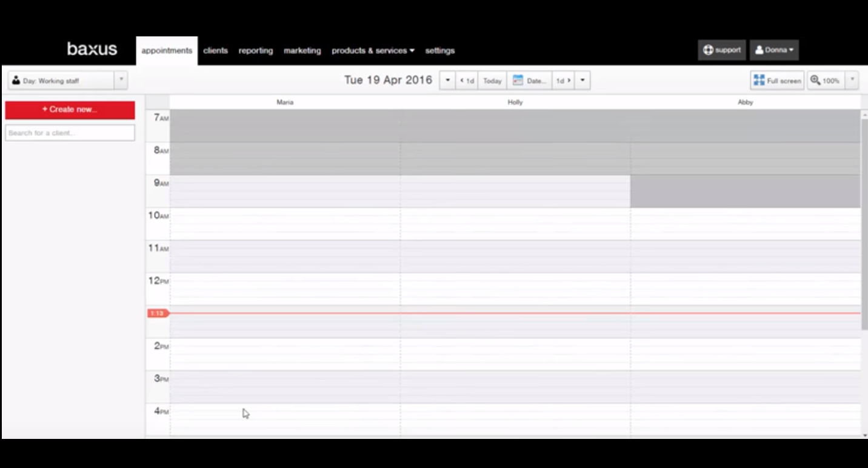868x468 pixels.
Task: Open the zoom level dropdown arrow
Action: pyautogui.click(x=852, y=81)
